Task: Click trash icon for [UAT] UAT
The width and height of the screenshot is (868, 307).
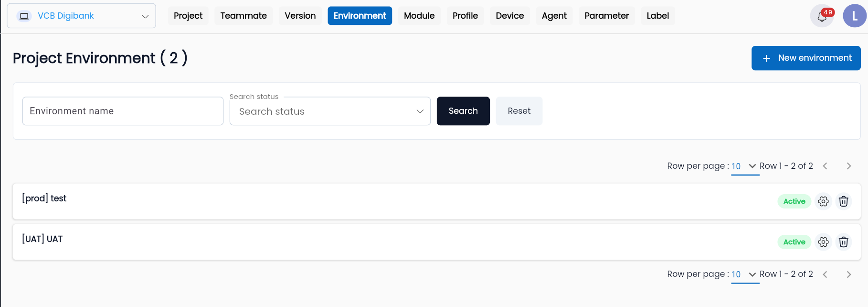Action: (844, 242)
